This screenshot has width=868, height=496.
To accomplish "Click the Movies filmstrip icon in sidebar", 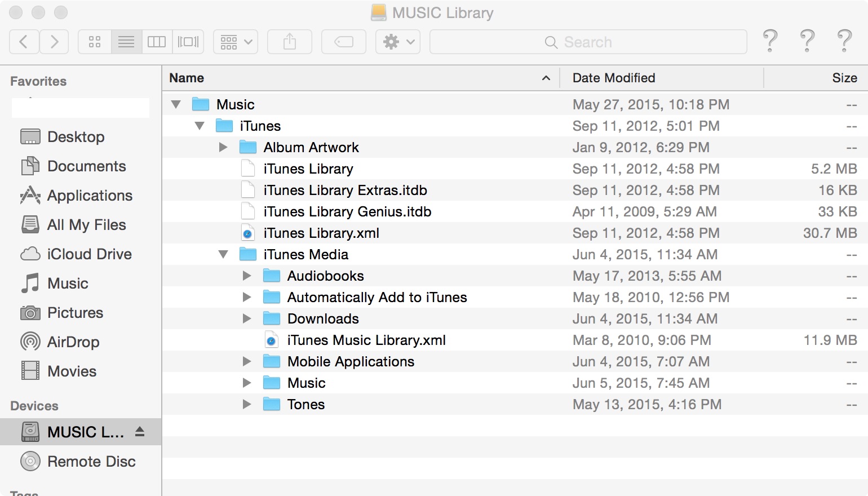I will click(30, 371).
